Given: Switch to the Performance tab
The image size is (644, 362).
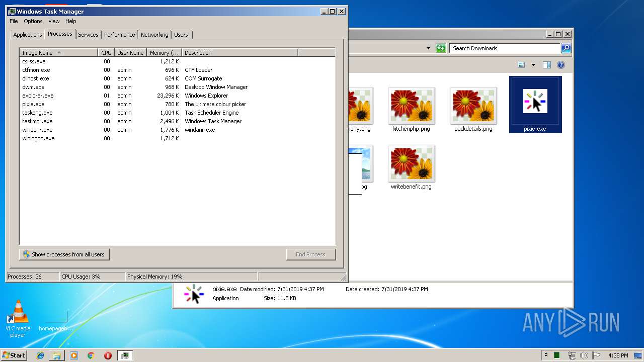Looking at the screenshot, I should point(119,35).
